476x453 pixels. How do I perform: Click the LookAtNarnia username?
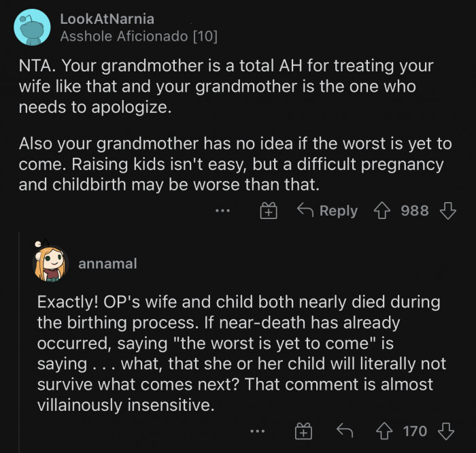click(x=108, y=18)
